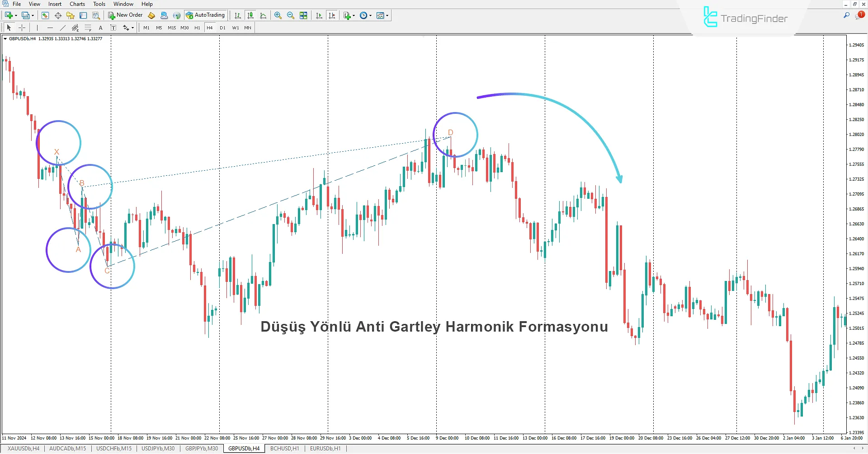Switch to the BCHUSD,H1 chart tab

(x=284, y=448)
